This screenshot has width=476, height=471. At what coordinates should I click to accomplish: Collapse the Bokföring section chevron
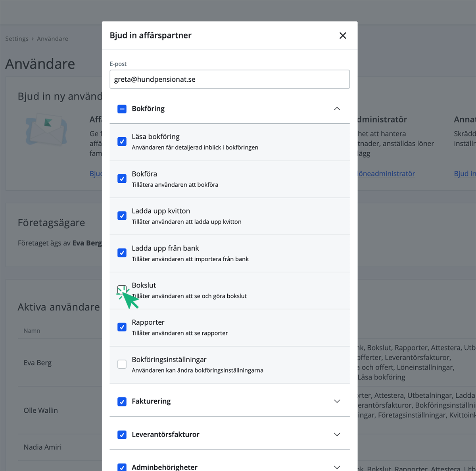(337, 109)
